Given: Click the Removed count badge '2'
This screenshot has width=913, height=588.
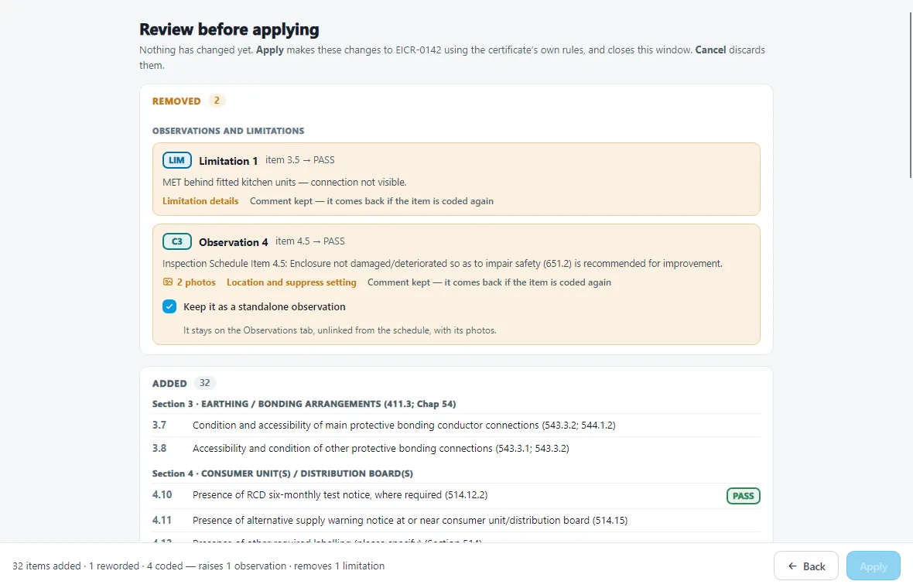Looking at the screenshot, I should coord(217,101).
